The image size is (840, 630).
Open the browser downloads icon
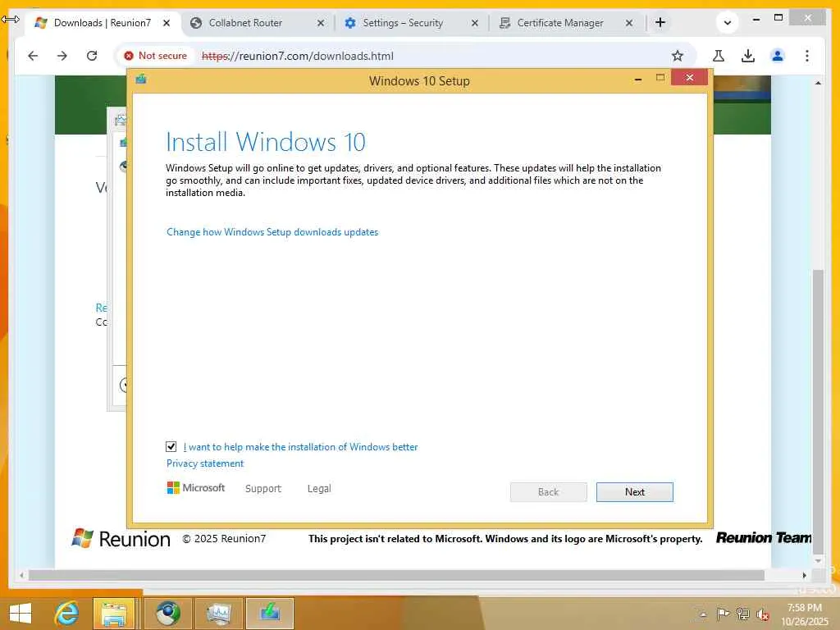(748, 56)
